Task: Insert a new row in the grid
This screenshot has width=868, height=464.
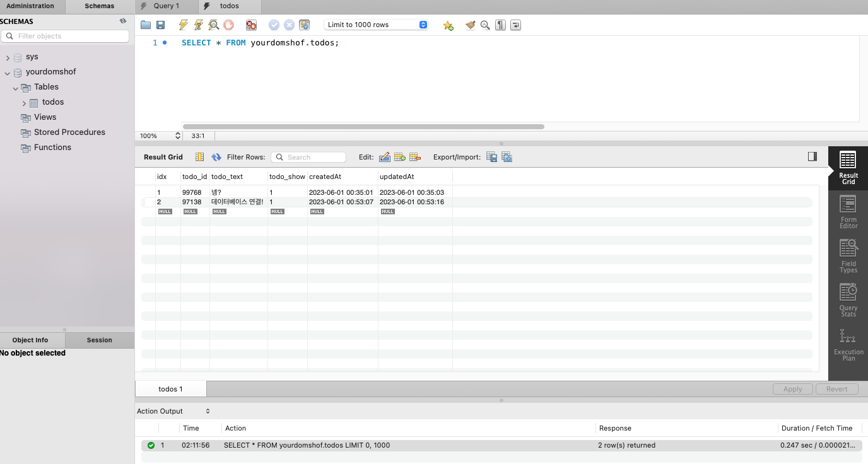Action: click(x=399, y=157)
